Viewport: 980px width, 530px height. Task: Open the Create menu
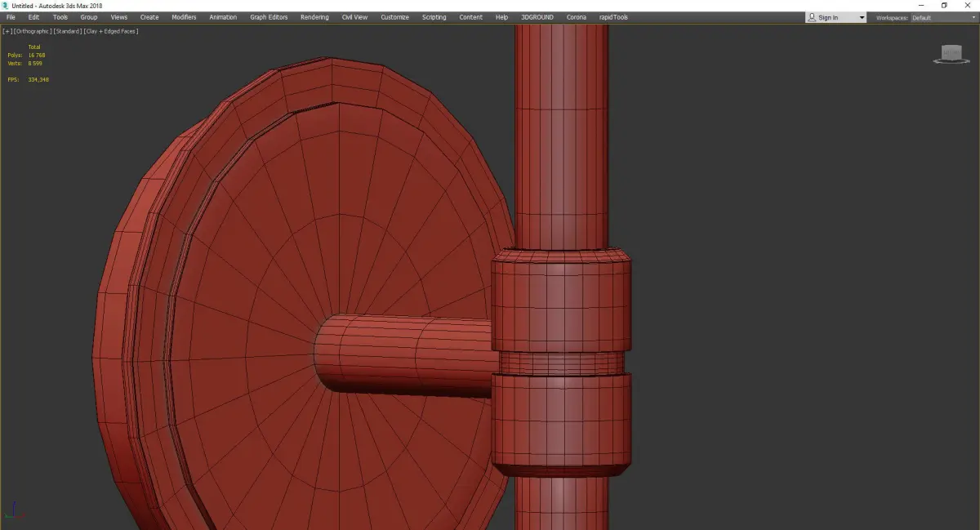[149, 17]
